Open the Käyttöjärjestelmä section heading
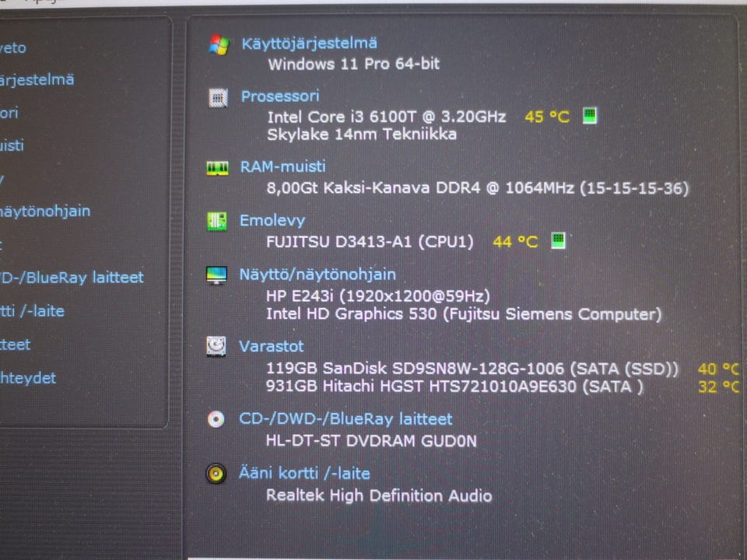The image size is (747, 560). 310,44
